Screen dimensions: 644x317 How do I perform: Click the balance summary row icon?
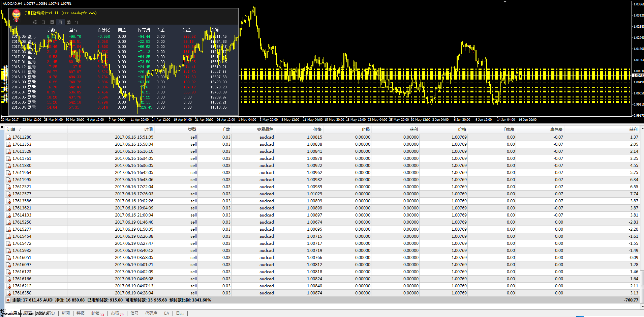point(8,300)
